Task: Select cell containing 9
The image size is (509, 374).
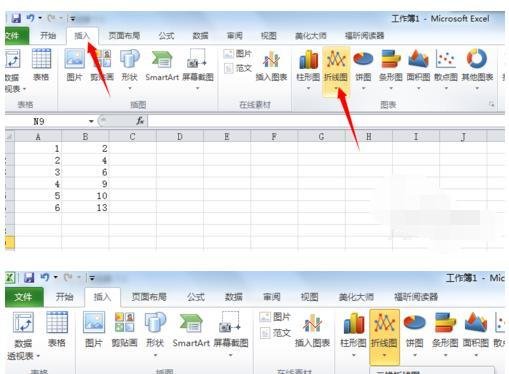Action: pos(85,184)
